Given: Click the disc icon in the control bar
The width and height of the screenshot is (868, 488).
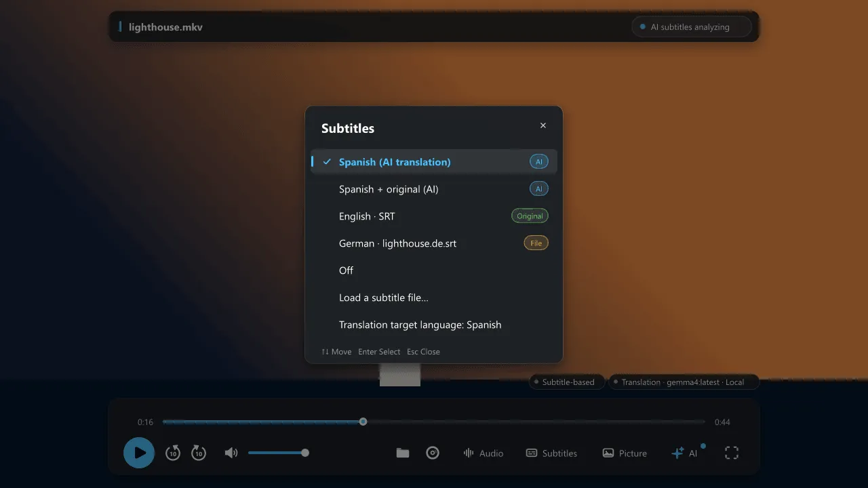Looking at the screenshot, I should click(x=433, y=453).
